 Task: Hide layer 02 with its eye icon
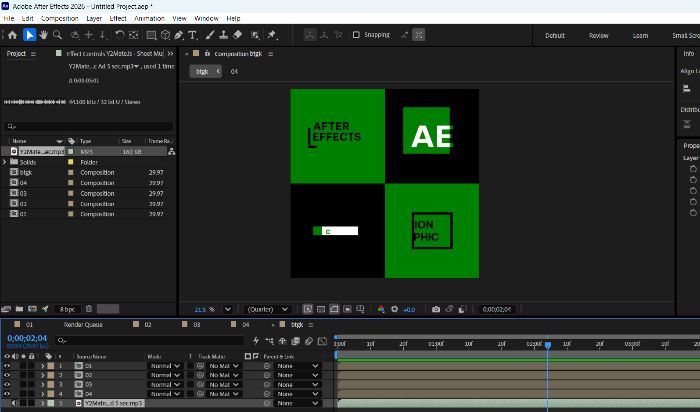click(7, 375)
